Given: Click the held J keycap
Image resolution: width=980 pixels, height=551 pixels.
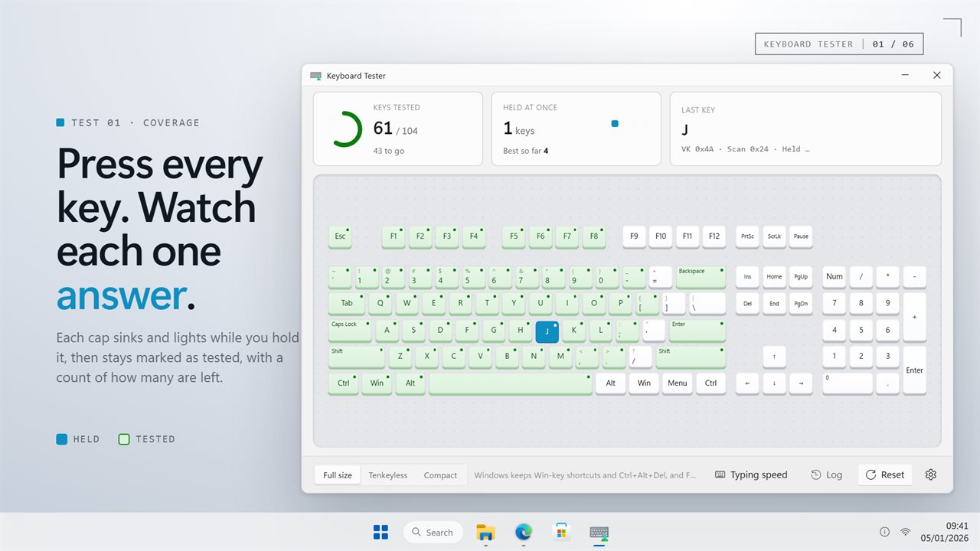Looking at the screenshot, I should coord(547,331).
